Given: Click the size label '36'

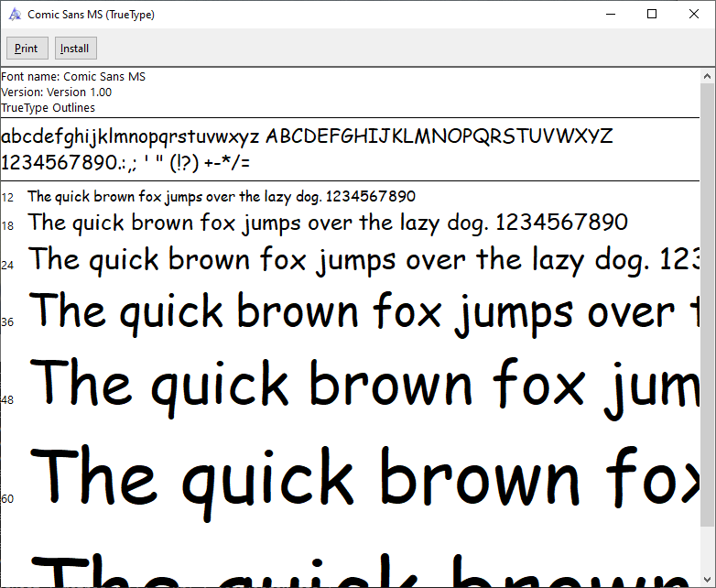Looking at the screenshot, I should [x=7, y=322].
